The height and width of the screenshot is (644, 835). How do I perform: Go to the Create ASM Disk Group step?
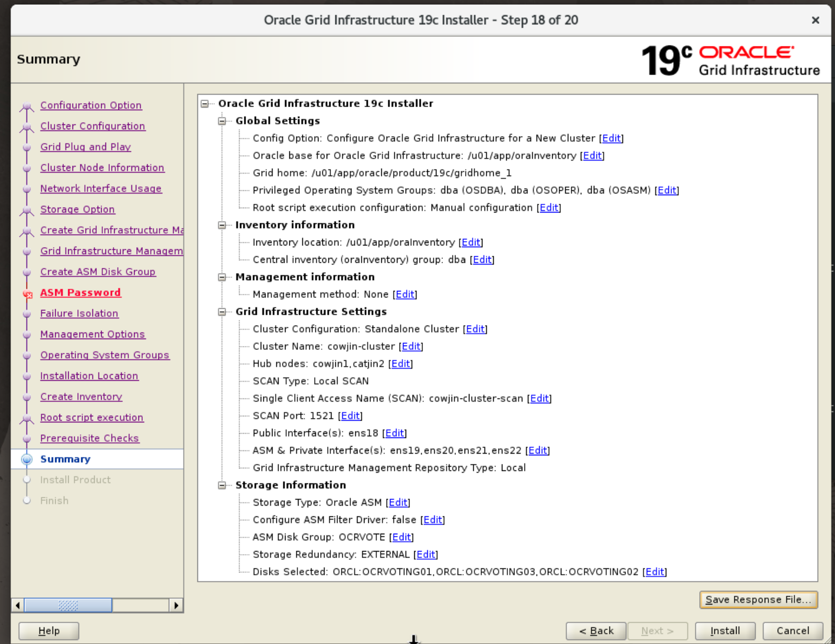coord(98,271)
